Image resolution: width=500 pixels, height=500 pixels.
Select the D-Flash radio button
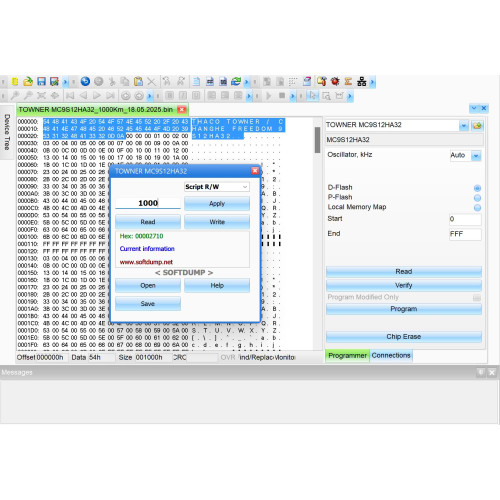(x=477, y=188)
